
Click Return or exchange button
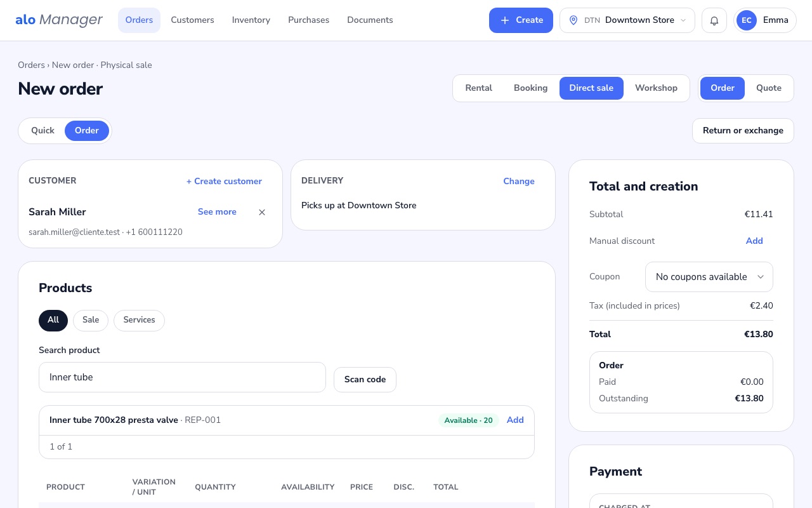(x=743, y=131)
